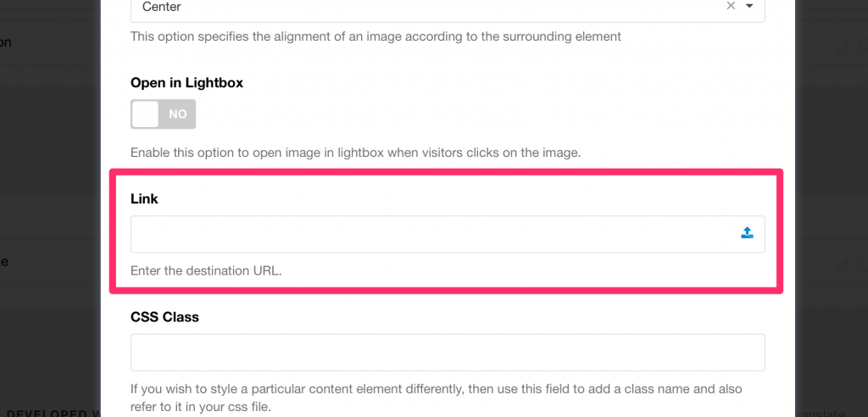Click the Center text in the alignment combo box
Viewport: 868px width, 417px height.
coord(162,7)
